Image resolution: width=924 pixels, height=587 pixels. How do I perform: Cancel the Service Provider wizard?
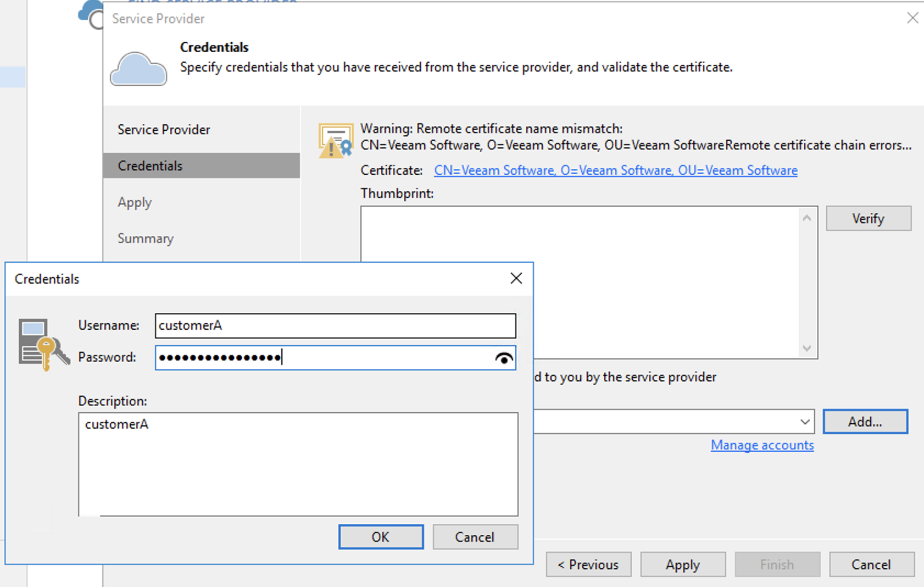click(872, 564)
